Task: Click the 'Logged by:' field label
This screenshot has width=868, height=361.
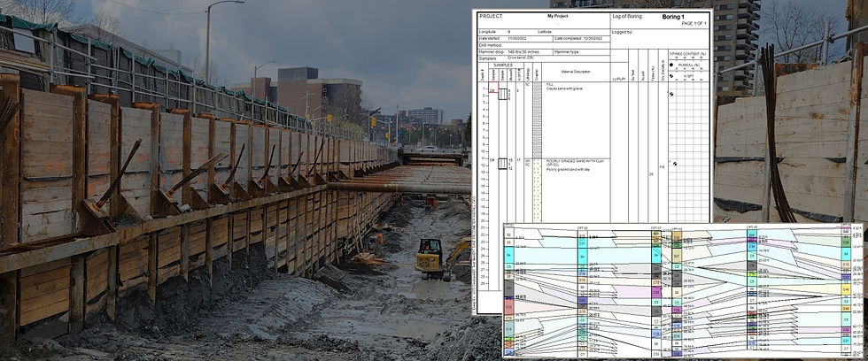Action: click(622, 32)
